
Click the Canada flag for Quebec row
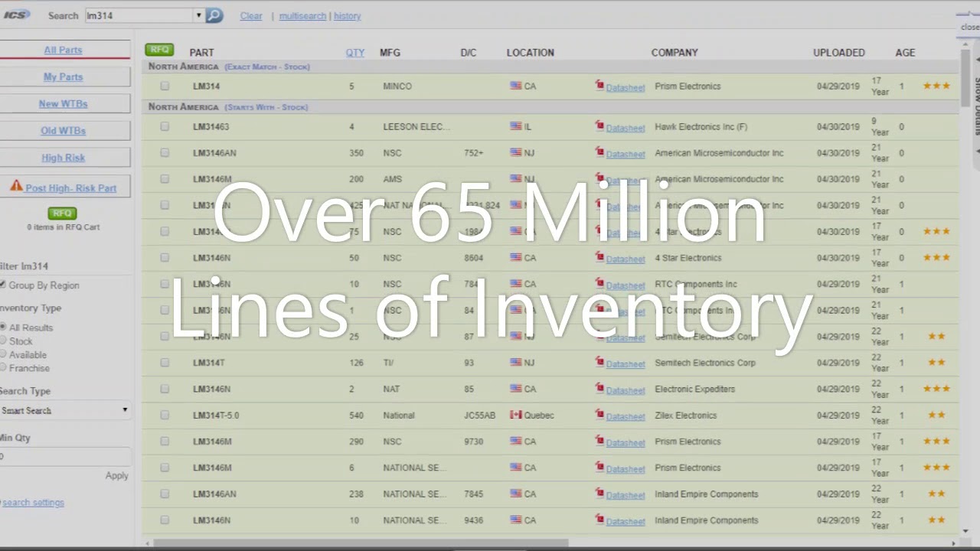click(x=516, y=415)
